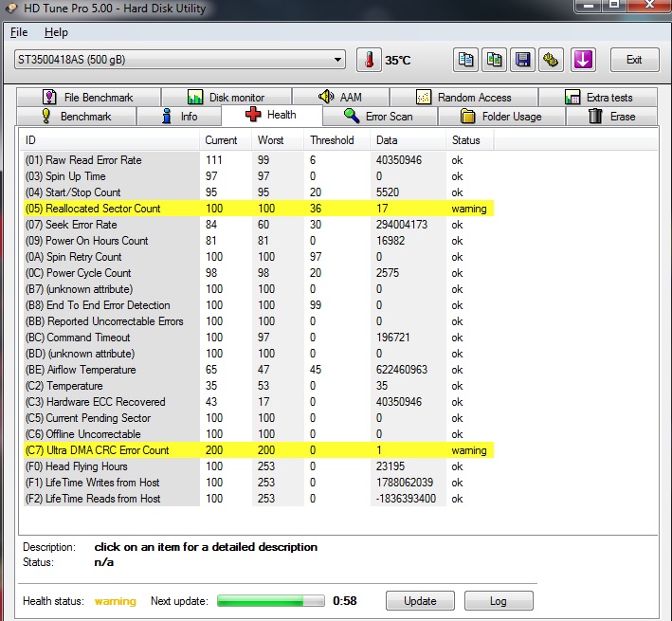672x621 pixels.
Task: Click the copy screenshot toolbar icon
Action: coord(494,60)
